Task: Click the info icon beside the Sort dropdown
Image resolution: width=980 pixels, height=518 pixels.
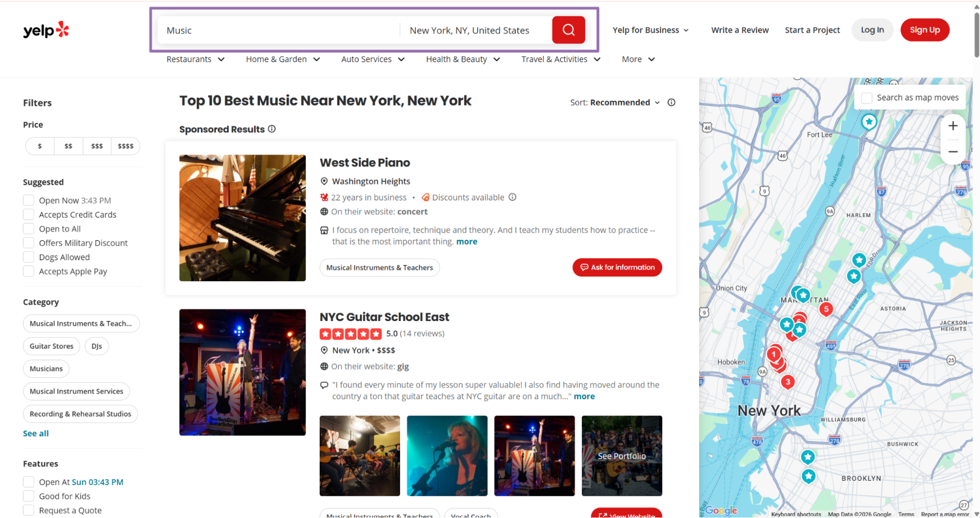Action: (671, 102)
